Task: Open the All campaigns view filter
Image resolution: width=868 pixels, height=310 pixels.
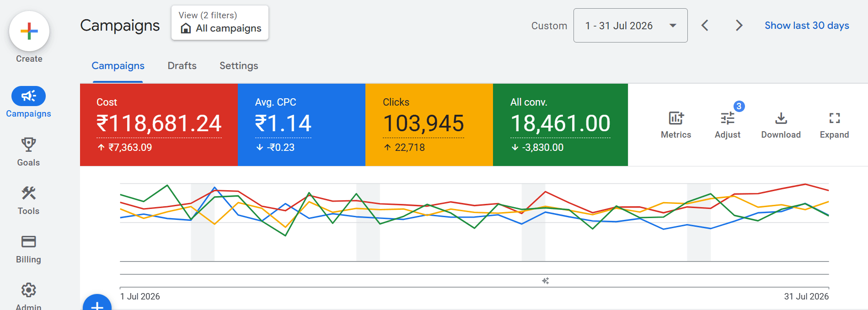Action: [x=220, y=23]
